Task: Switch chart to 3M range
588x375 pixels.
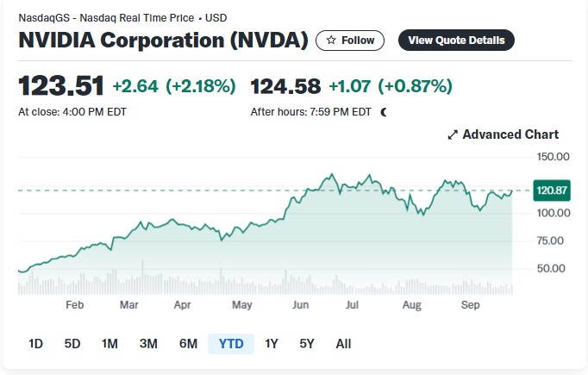Action: tap(148, 344)
